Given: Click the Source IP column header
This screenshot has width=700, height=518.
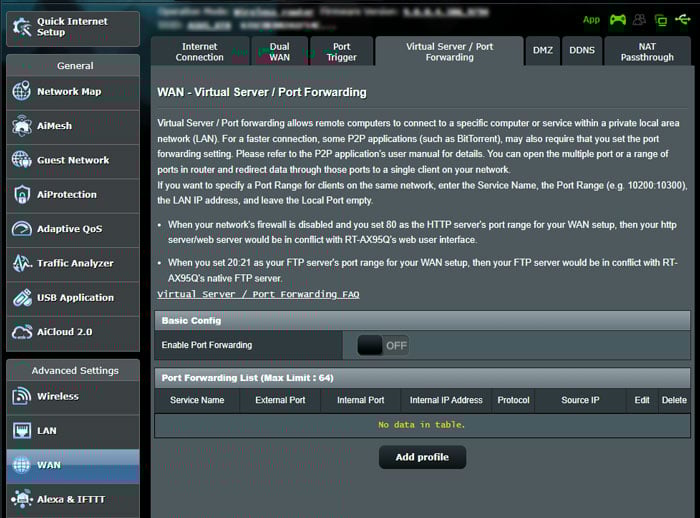Looking at the screenshot, I should pos(580,400).
